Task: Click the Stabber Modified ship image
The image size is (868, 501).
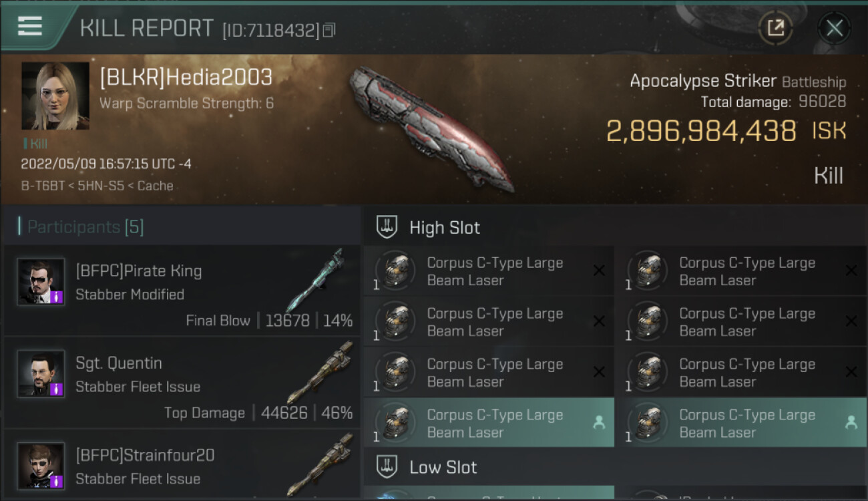Action: pyautogui.click(x=315, y=281)
